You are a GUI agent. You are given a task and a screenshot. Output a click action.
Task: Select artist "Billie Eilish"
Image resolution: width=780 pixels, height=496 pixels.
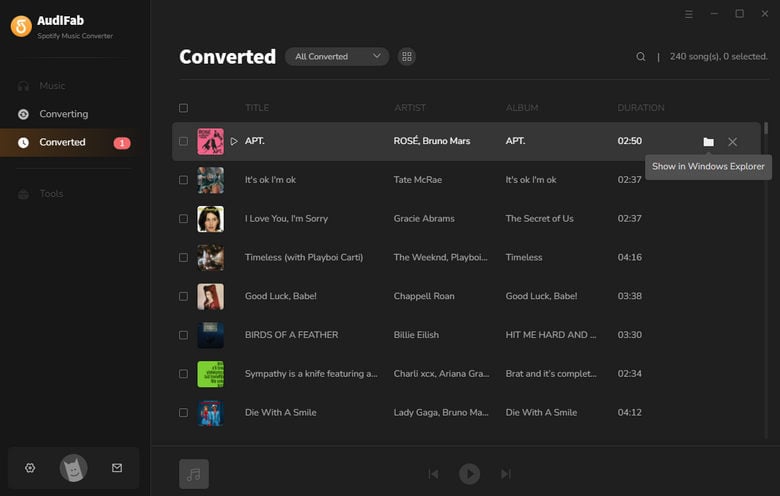pos(416,335)
